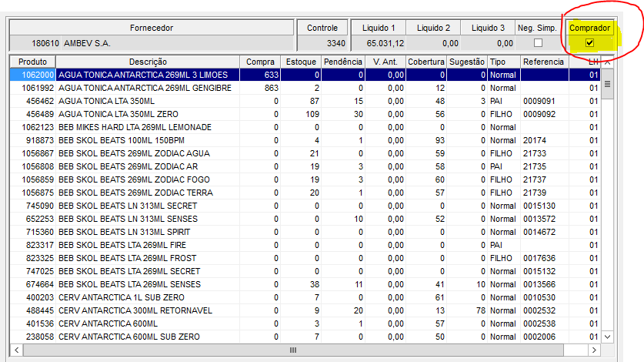Click Sugestão value 78

481,310
